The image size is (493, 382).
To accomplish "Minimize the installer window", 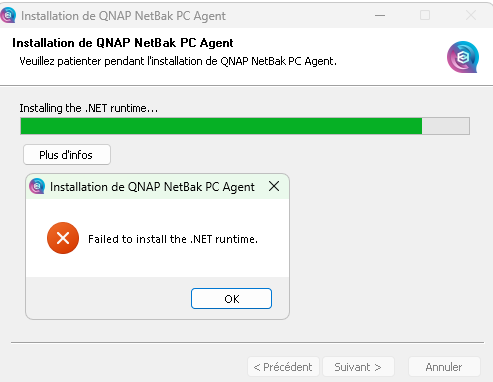I will click(x=380, y=15).
